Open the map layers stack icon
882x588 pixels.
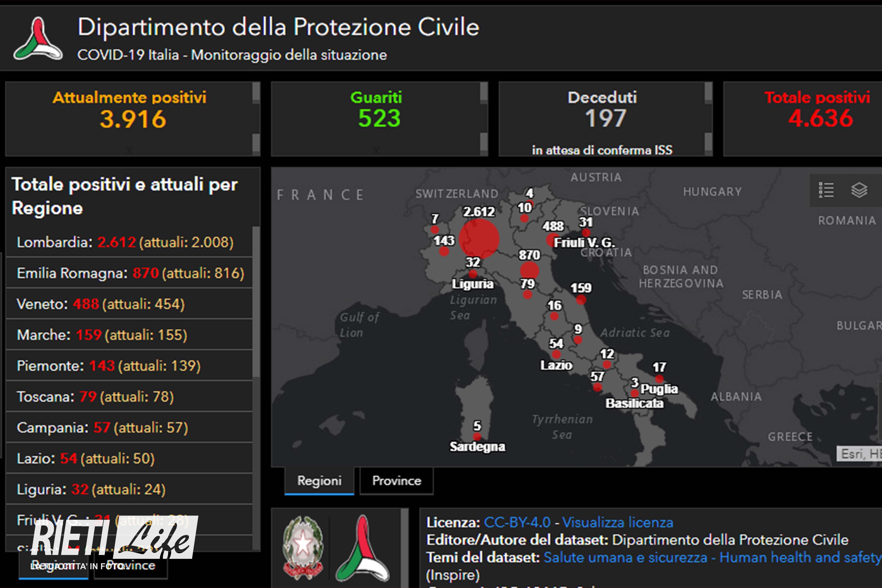click(x=859, y=190)
